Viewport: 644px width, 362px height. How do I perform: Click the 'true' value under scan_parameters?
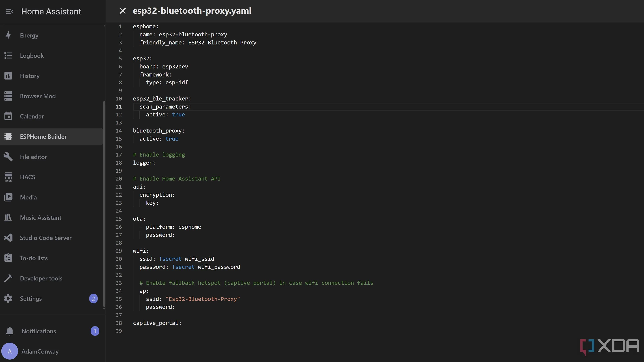178,114
